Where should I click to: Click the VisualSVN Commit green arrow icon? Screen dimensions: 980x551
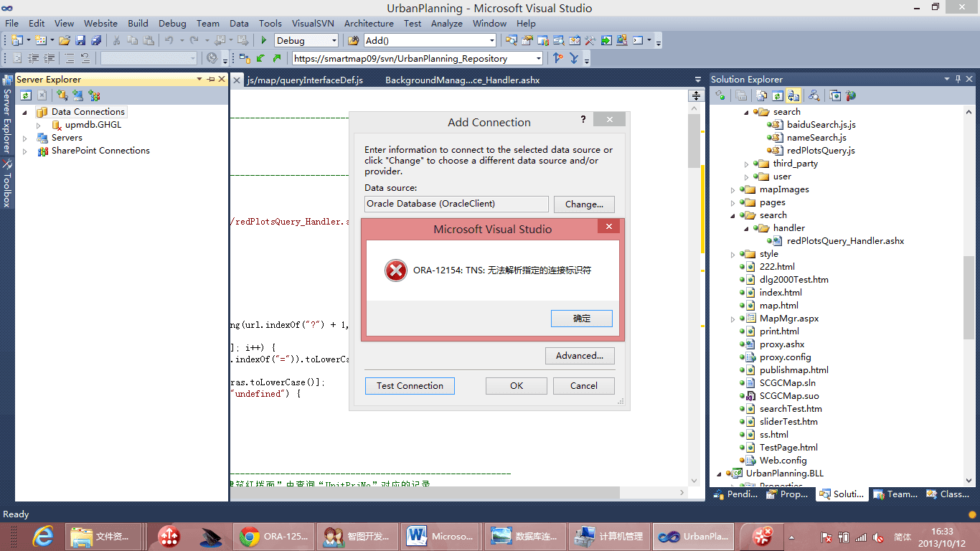[x=277, y=58]
